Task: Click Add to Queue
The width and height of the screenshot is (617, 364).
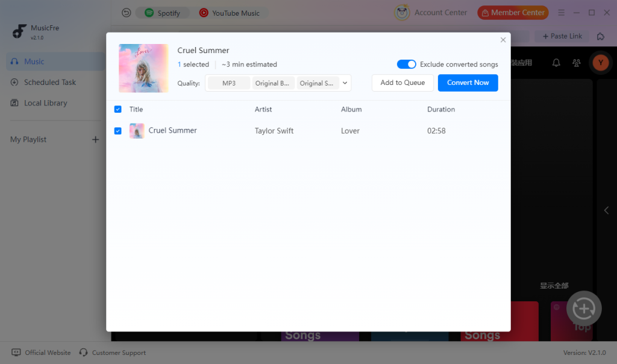Action: pyautogui.click(x=402, y=83)
